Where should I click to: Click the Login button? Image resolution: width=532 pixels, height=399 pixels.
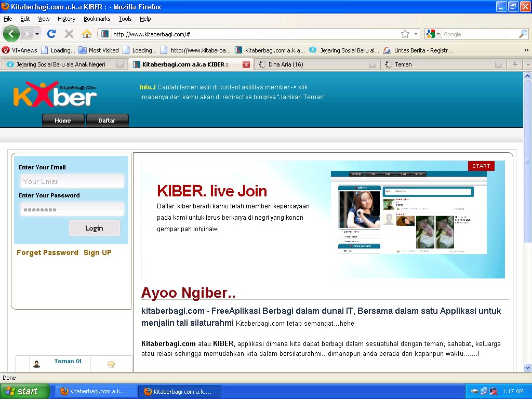pyautogui.click(x=95, y=229)
